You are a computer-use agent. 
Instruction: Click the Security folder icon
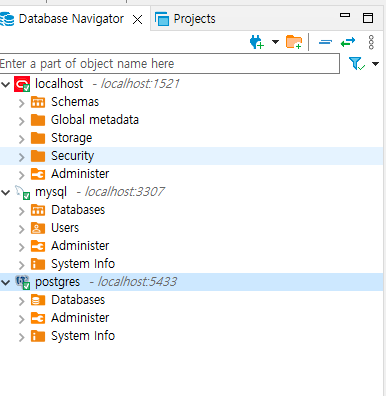point(38,156)
